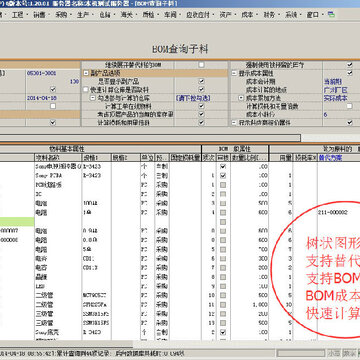
Task: Click the 规格1 column header
Action: (97, 157)
